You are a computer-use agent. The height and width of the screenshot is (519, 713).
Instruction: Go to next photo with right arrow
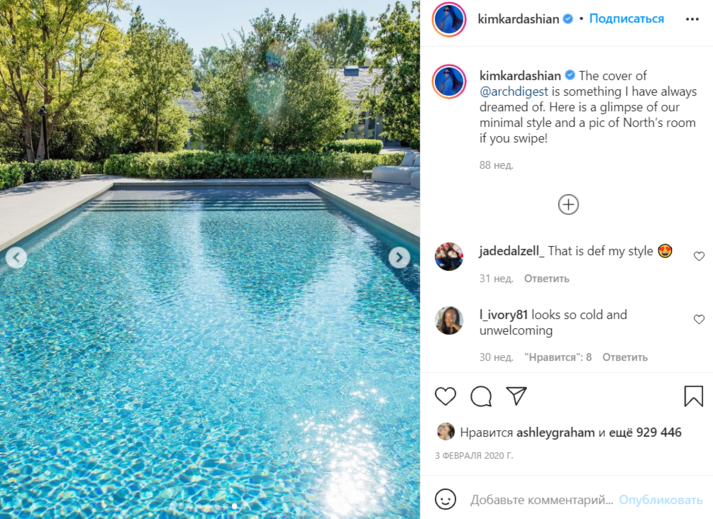pyautogui.click(x=399, y=258)
